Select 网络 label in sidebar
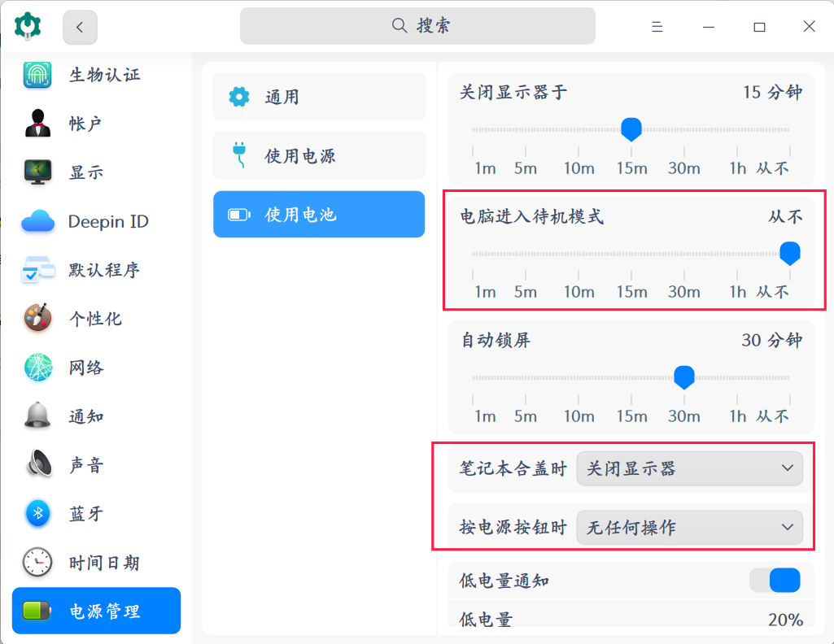834x644 pixels. (x=86, y=368)
